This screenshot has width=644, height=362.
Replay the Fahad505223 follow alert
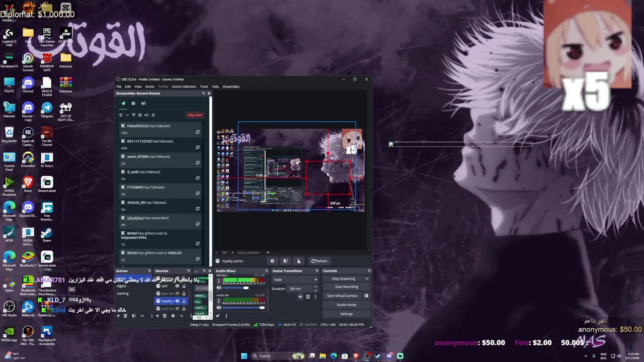[x=198, y=132]
